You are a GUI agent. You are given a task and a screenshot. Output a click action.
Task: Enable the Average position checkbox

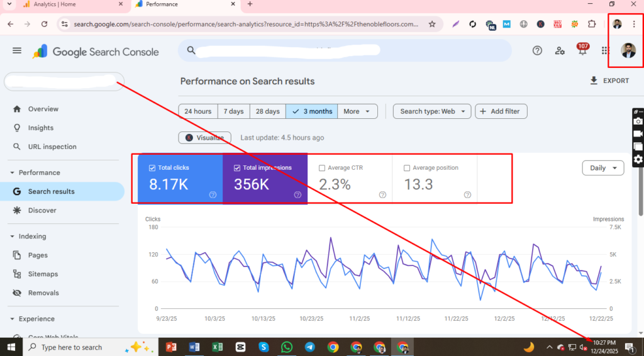coord(407,168)
